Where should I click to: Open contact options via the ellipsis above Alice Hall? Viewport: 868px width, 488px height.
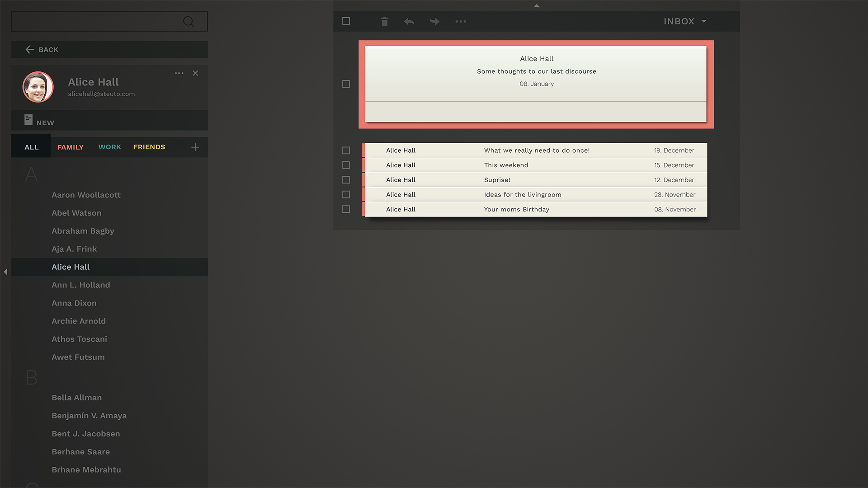click(179, 73)
